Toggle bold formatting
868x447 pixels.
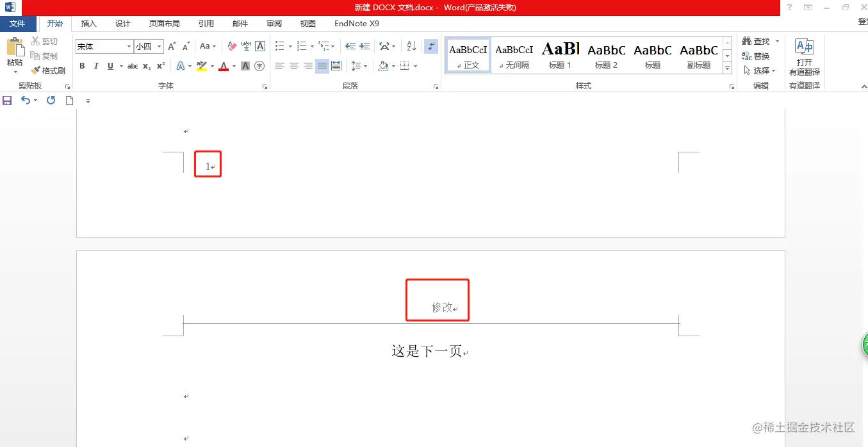(82, 66)
